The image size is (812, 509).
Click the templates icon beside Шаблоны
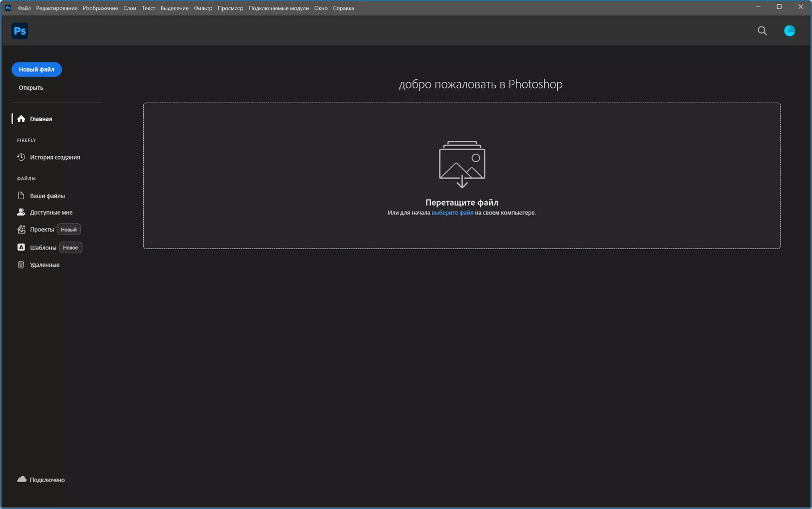tap(21, 248)
